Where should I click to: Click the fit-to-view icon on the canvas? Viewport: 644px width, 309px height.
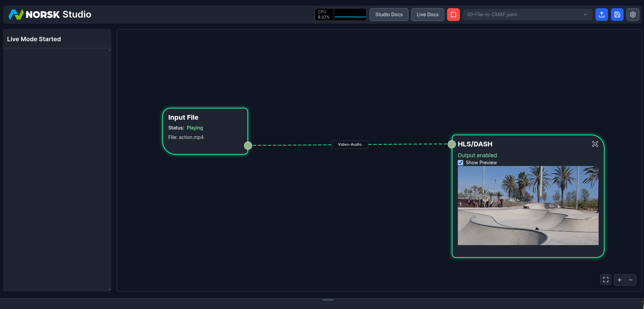click(605, 280)
